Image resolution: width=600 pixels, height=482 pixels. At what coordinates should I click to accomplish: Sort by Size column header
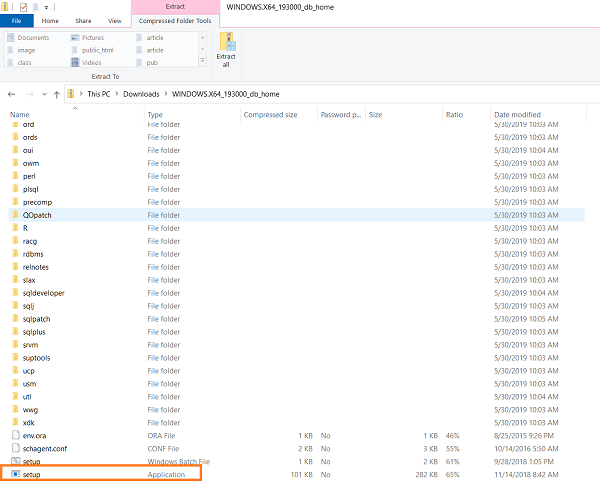404,114
